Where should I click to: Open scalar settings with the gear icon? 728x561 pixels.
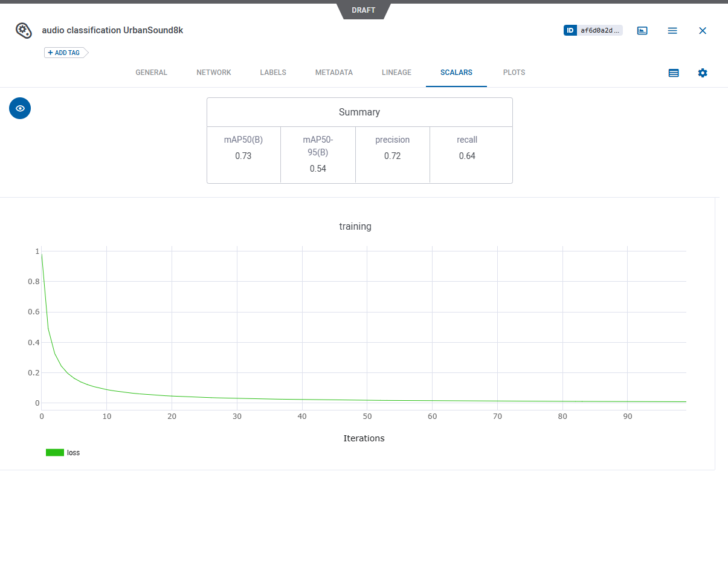click(x=703, y=73)
